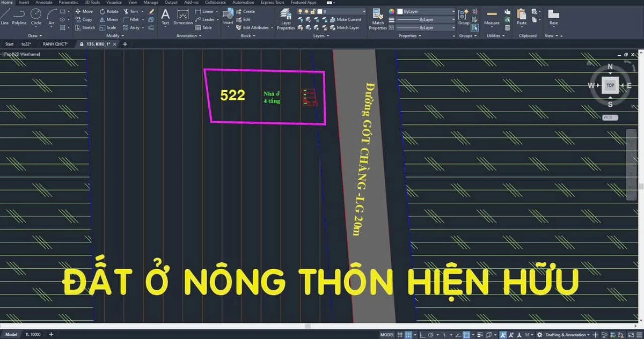Expand the Modify panel dropdown
The image size is (644, 339).
point(115,35)
